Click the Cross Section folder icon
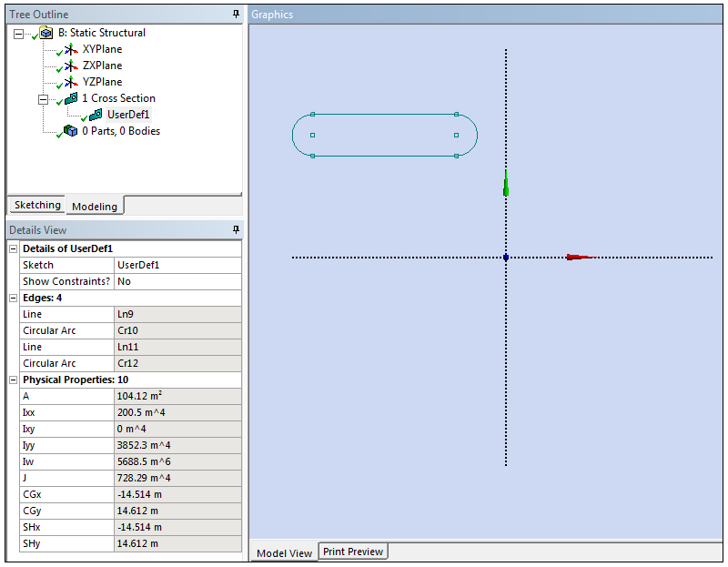 [71, 98]
